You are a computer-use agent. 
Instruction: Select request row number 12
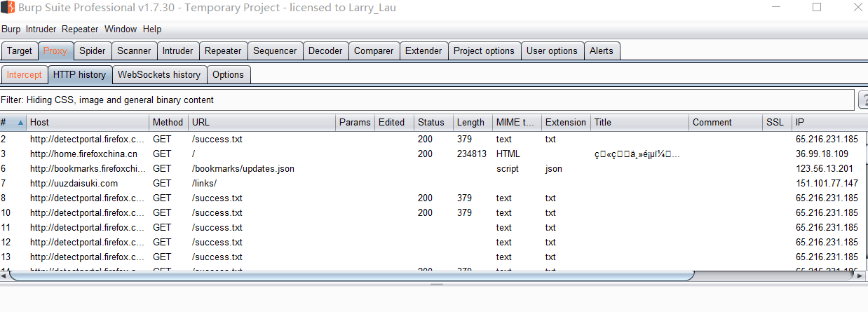point(434,242)
